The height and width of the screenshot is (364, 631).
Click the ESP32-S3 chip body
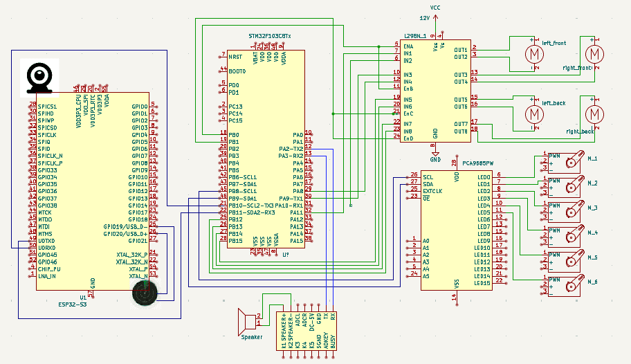(x=93, y=191)
